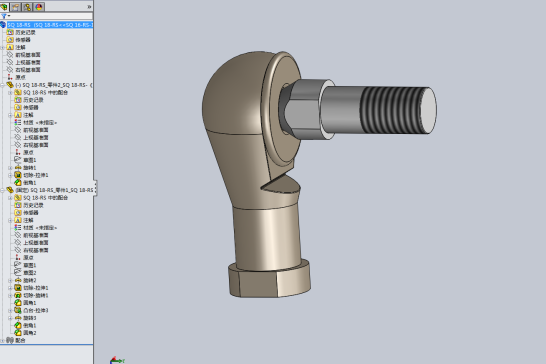
Task: Open the PropertyManager tab
Action: click(x=16, y=6)
